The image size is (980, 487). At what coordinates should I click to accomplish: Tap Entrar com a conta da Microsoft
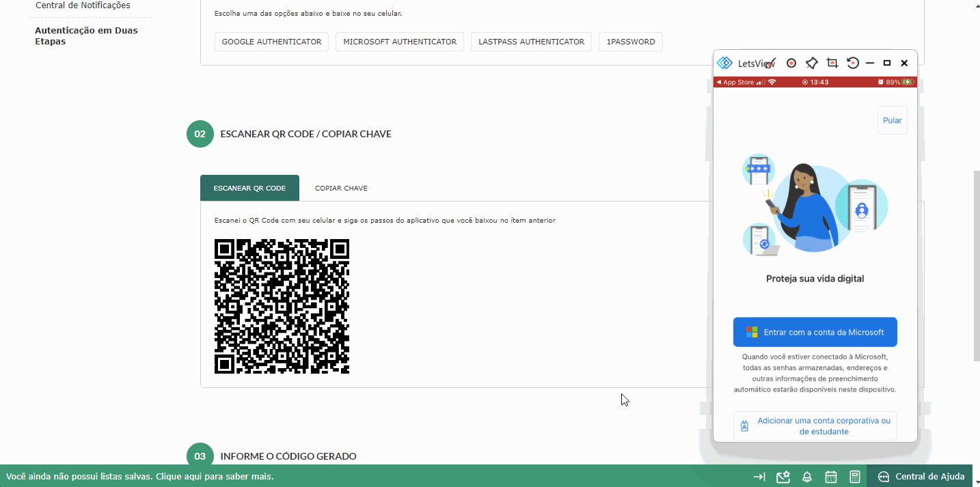pyautogui.click(x=815, y=332)
